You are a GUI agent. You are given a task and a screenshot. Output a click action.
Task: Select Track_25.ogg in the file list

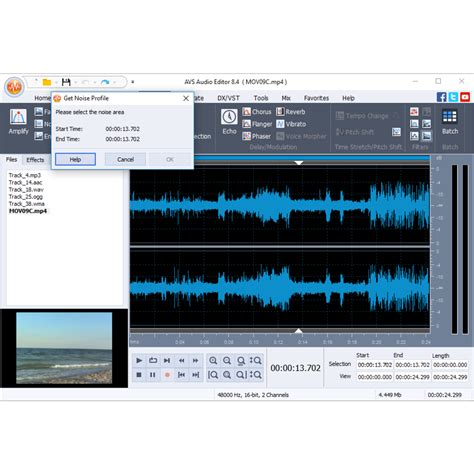(x=26, y=197)
